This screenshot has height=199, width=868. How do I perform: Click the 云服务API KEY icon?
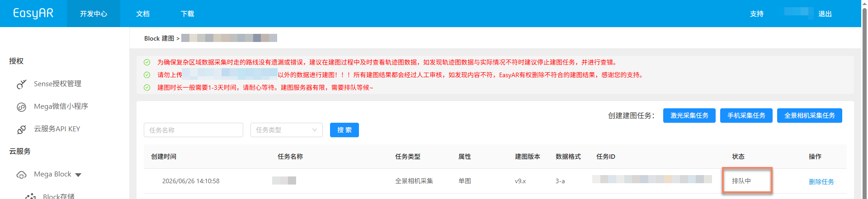pyautogui.click(x=21, y=130)
